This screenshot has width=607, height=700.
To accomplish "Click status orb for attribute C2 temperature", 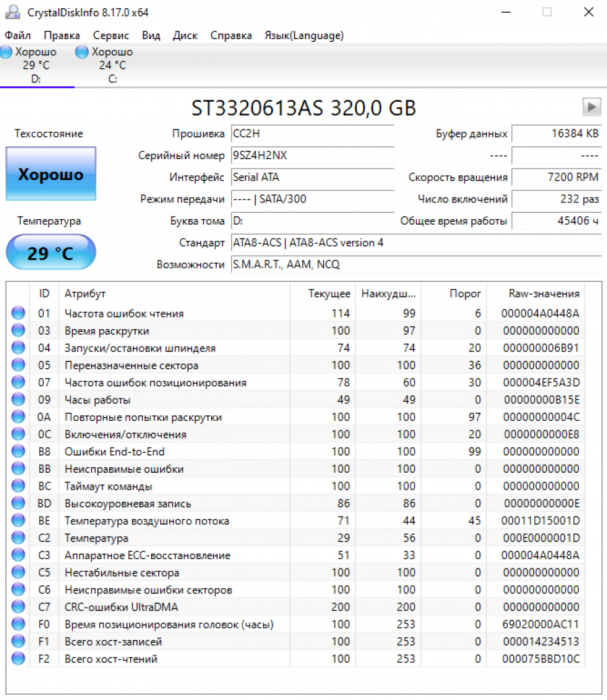I will pos(18,538).
